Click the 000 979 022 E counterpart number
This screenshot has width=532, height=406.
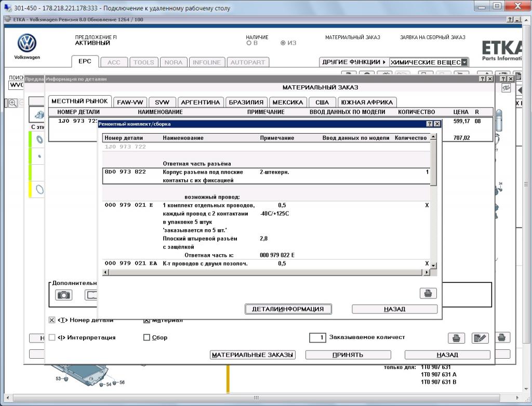click(x=277, y=255)
